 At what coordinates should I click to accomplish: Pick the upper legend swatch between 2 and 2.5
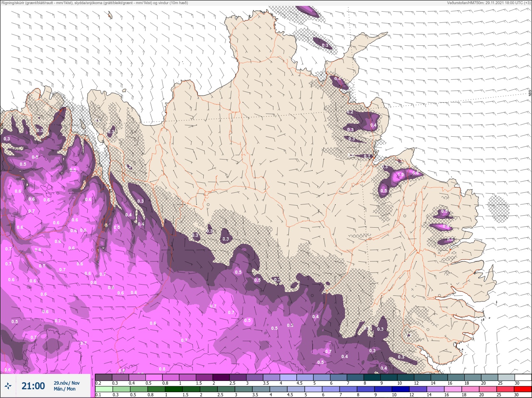[x=221, y=377]
